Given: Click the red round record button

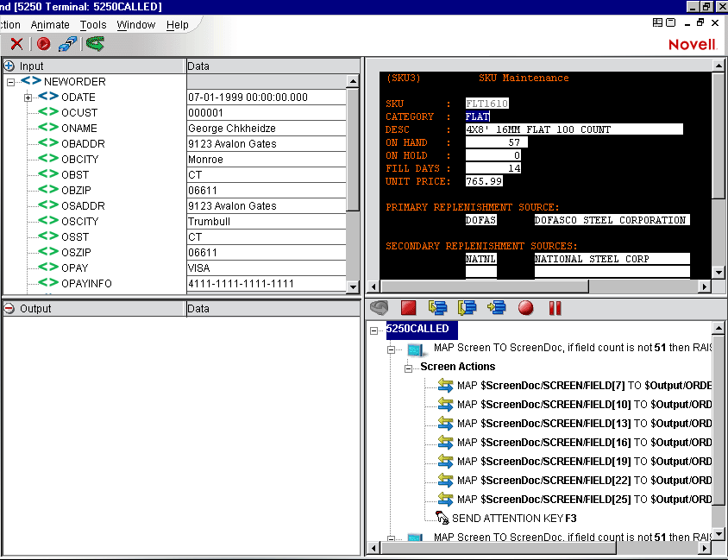Looking at the screenshot, I should tap(525, 308).
